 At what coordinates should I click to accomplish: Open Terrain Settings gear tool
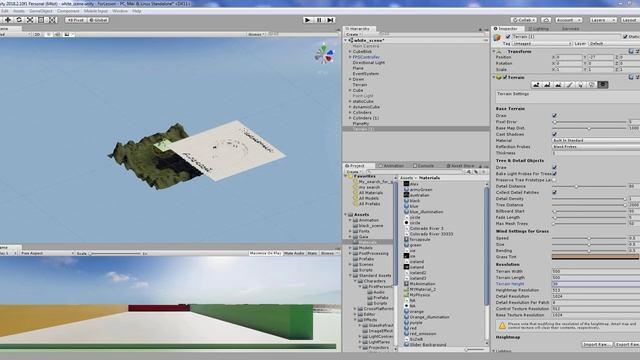click(603, 84)
